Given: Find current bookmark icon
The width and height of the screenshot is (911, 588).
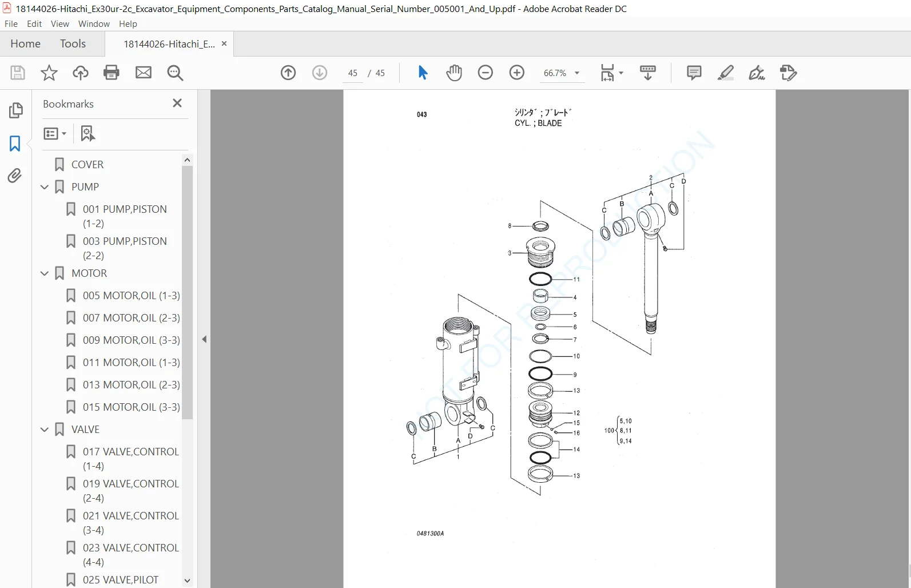Looking at the screenshot, I should coord(87,134).
